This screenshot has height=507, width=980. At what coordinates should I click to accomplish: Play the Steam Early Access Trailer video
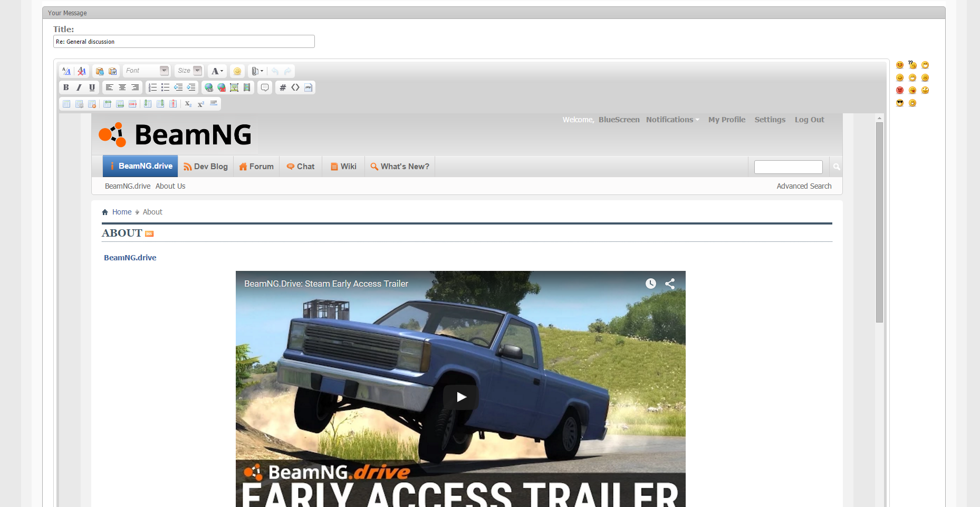(461, 397)
